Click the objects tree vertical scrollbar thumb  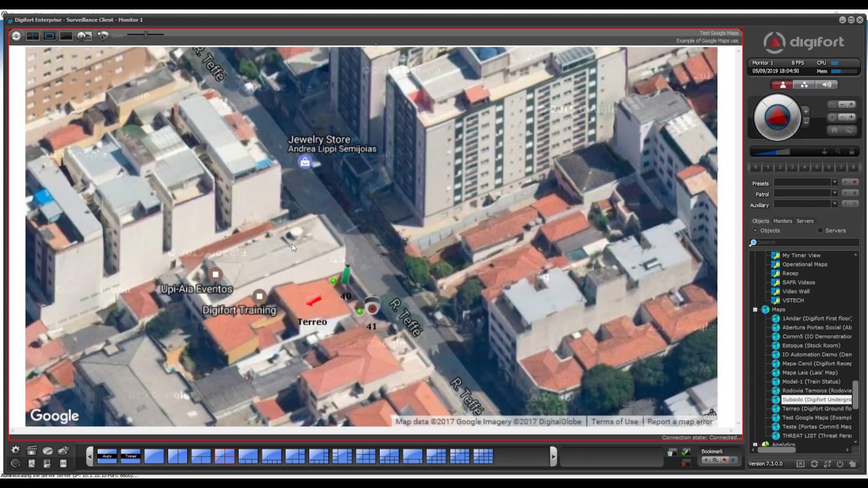[x=856, y=394]
